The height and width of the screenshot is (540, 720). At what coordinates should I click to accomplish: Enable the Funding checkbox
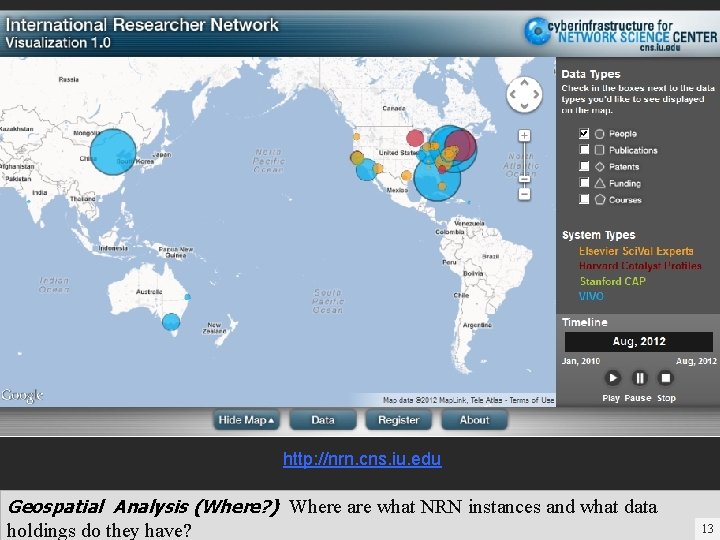[x=584, y=183]
